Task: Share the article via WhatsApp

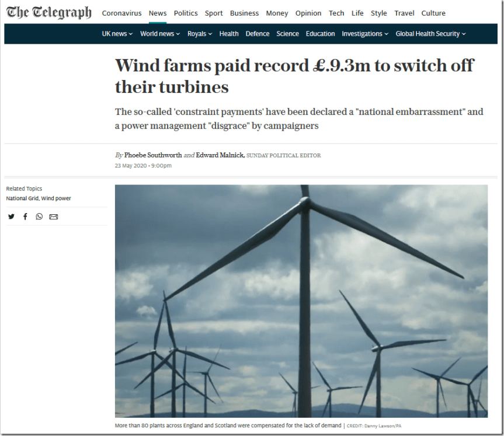Action: pyautogui.click(x=39, y=217)
